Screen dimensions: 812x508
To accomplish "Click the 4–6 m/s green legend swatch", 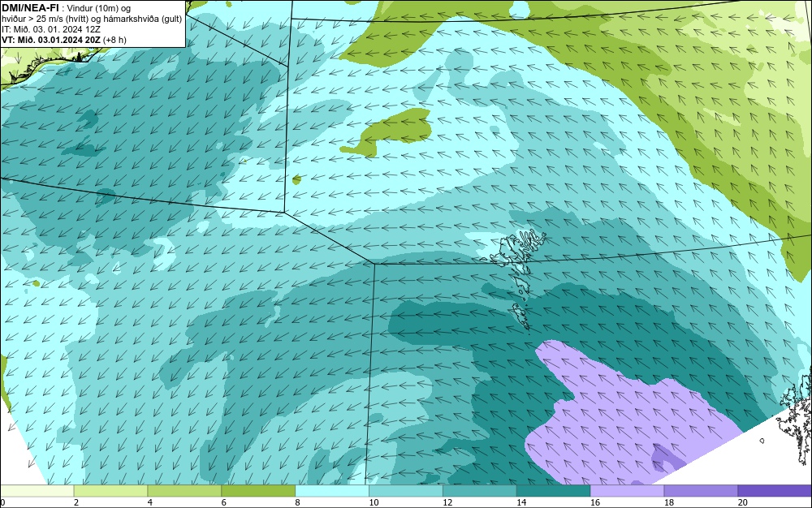I will click(x=184, y=490).
